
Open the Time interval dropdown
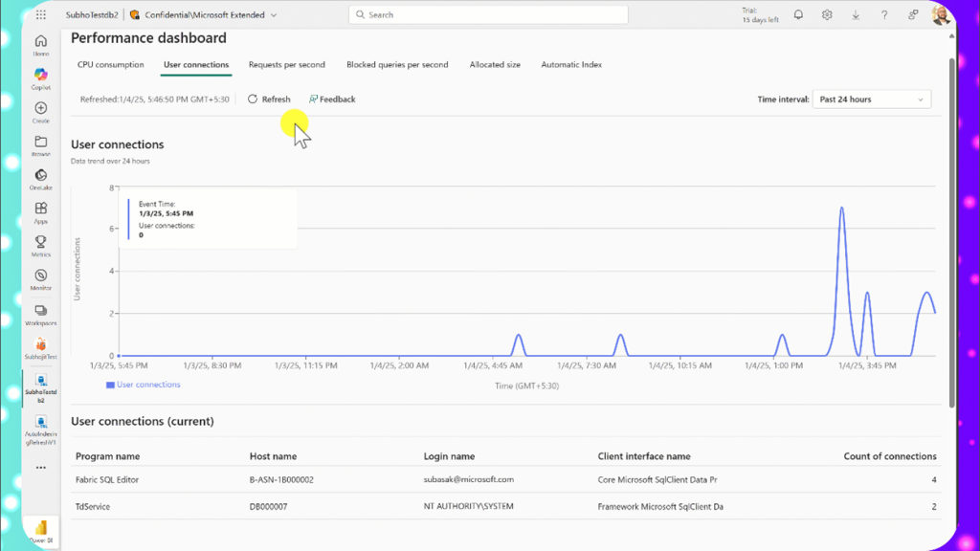[871, 99]
